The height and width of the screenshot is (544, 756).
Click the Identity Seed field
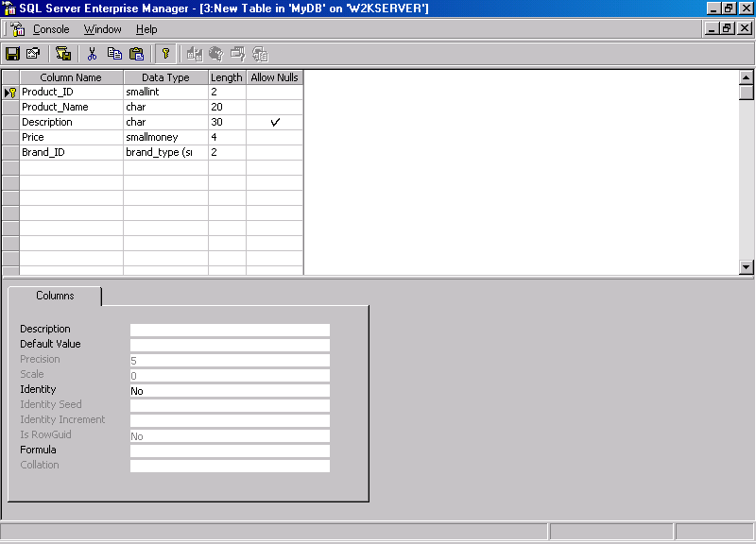tap(230, 406)
